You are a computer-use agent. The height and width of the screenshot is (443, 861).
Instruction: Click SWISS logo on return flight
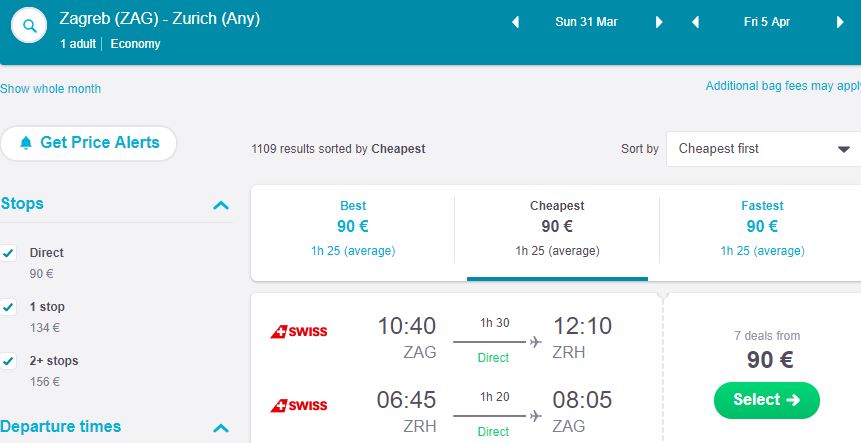pyautogui.click(x=299, y=405)
